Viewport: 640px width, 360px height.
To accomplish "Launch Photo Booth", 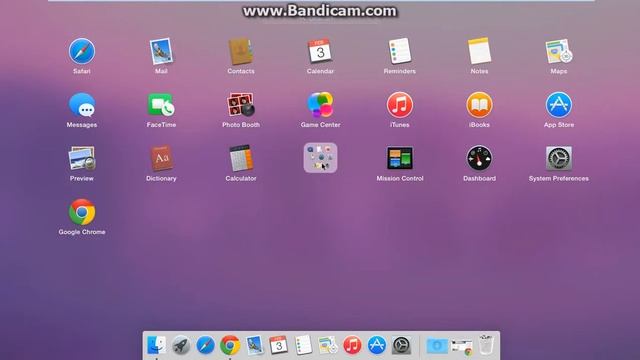I will [x=241, y=105].
